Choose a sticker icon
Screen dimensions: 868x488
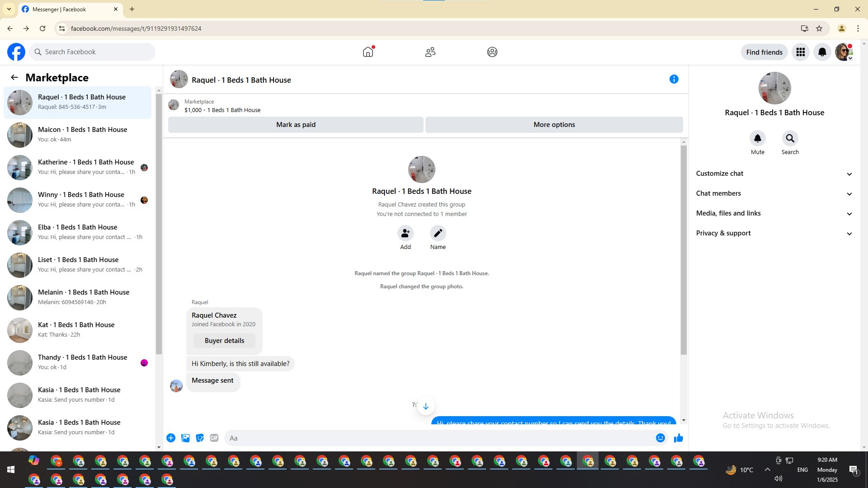tap(200, 438)
